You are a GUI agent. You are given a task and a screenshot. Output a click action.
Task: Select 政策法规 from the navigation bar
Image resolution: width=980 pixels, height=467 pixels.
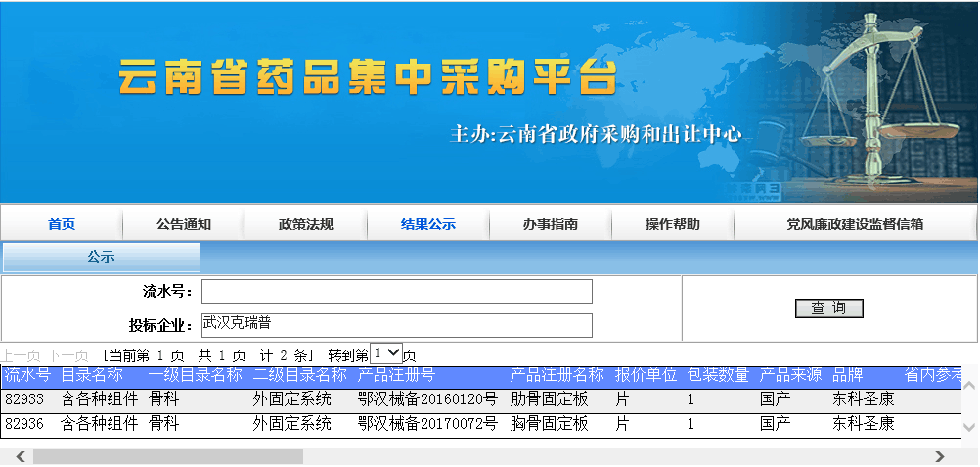point(306,224)
